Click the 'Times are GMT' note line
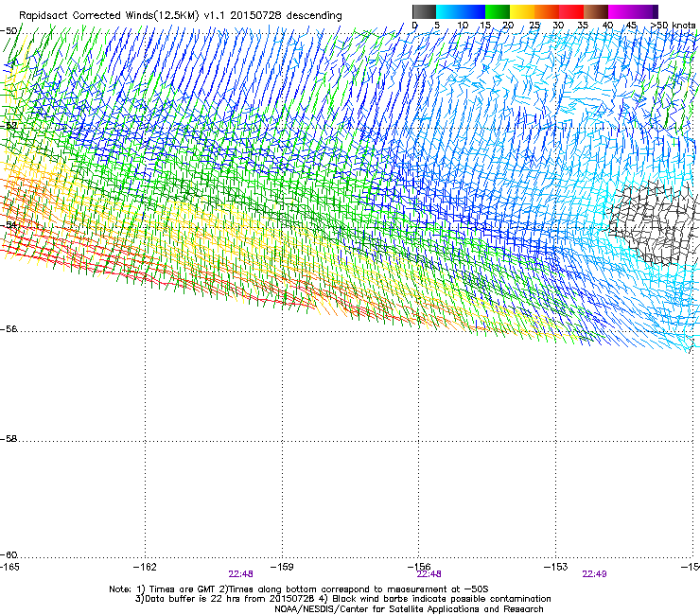 click(x=299, y=589)
